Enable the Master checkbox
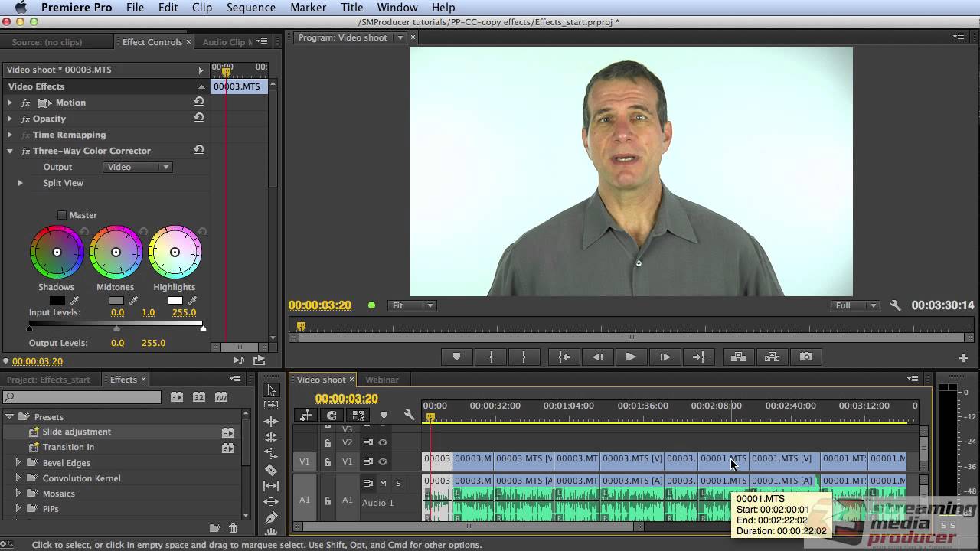980x551 pixels. pyautogui.click(x=62, y=215)
